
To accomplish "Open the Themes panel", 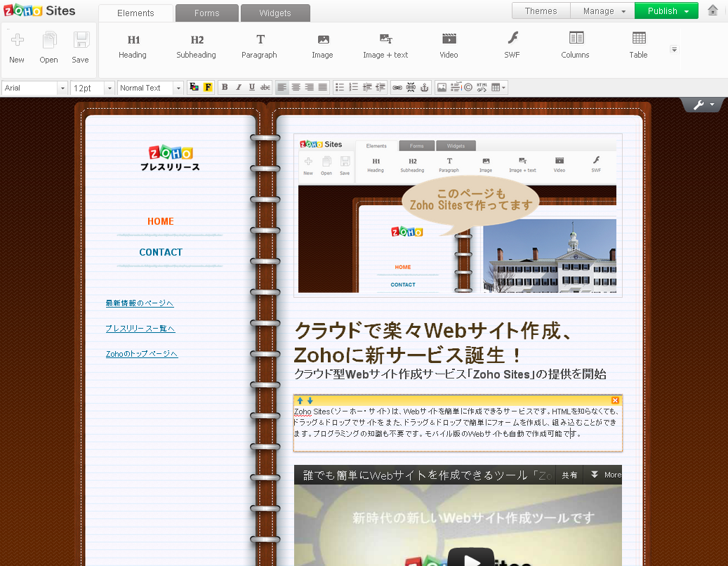I will [x=541, y=11].
